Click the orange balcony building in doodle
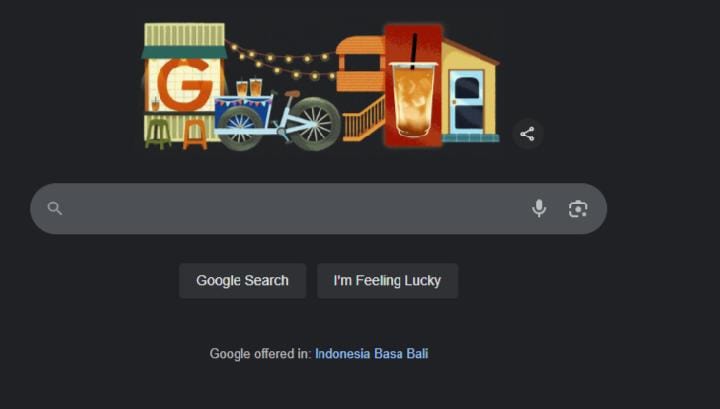720x409 pixels. point(360,64)
